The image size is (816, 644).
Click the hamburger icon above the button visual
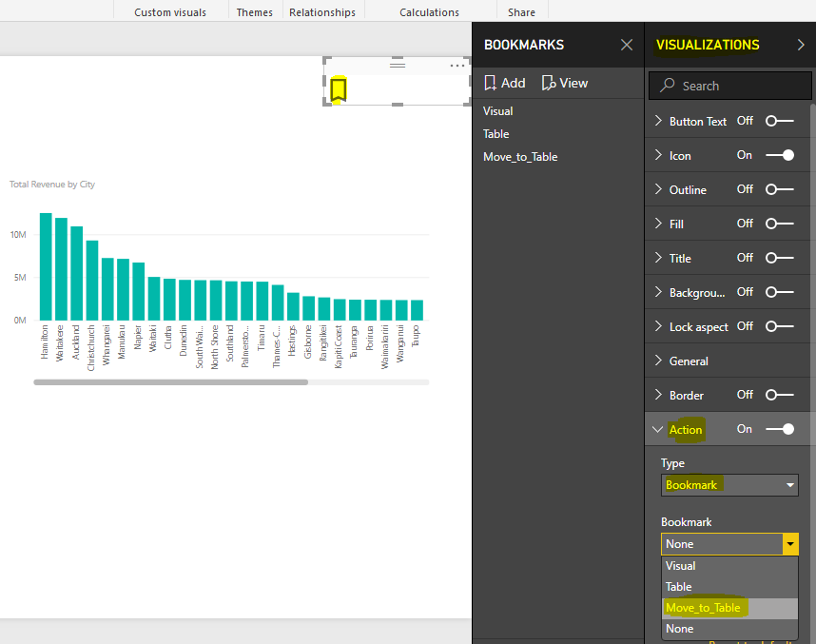(x=398, y=64)
